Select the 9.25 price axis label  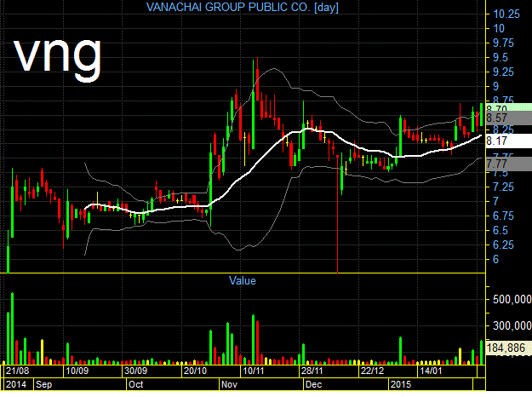(504, 72)
